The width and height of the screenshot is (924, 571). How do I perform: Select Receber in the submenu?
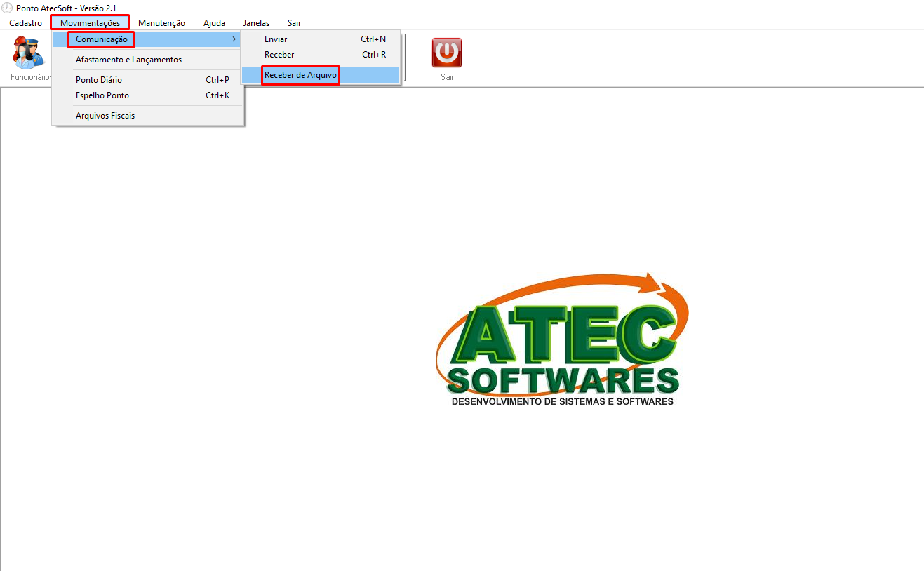(321, 55)
